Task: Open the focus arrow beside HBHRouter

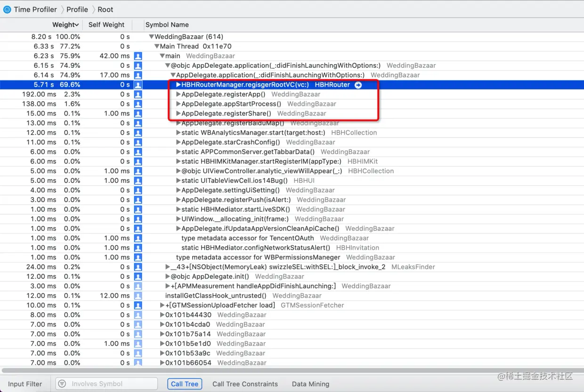Action: tap(358, 85)
